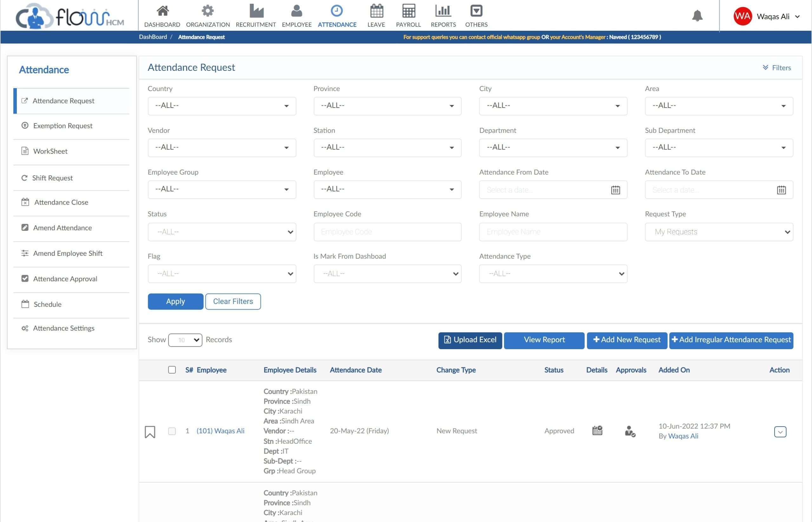Open the Leave calendar icon
812x522 pixels.
[x=376, y=11]
